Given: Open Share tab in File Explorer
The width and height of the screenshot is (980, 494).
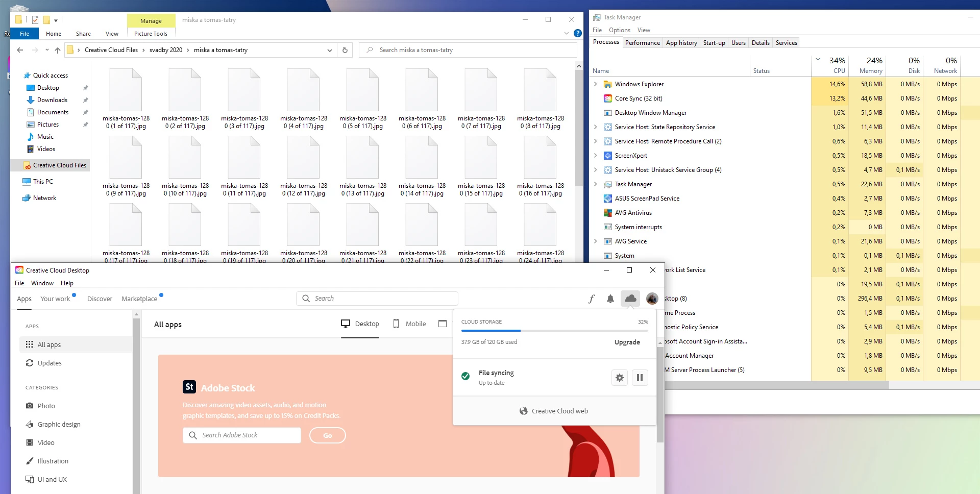Looking at the screenshot, I should pos(83,34).
